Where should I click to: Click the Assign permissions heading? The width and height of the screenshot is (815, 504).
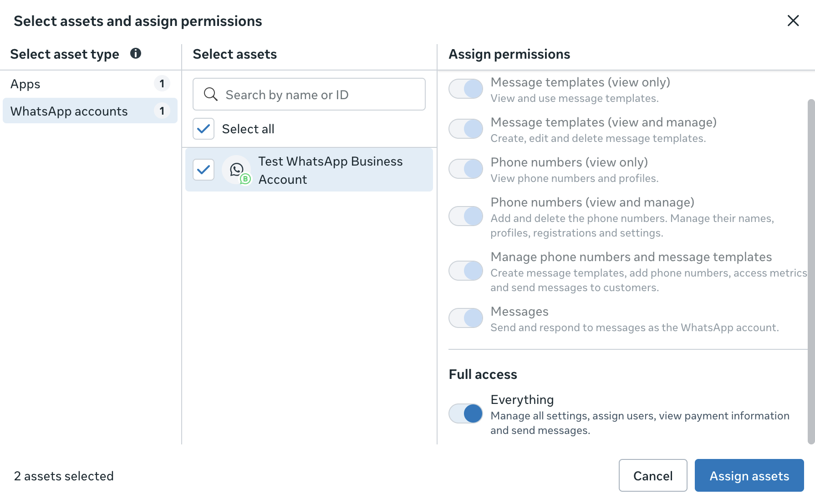[x=509, y=54]
